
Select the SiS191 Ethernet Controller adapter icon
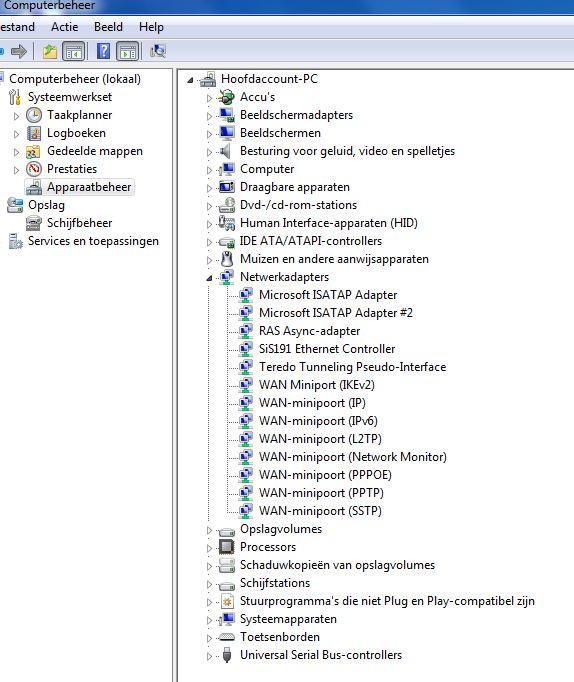click(246, 349)
